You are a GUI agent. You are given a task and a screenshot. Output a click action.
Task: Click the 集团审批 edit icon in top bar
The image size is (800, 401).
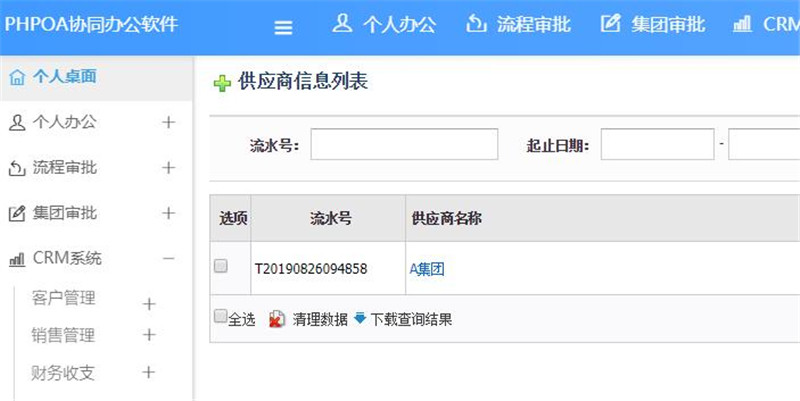610,23
